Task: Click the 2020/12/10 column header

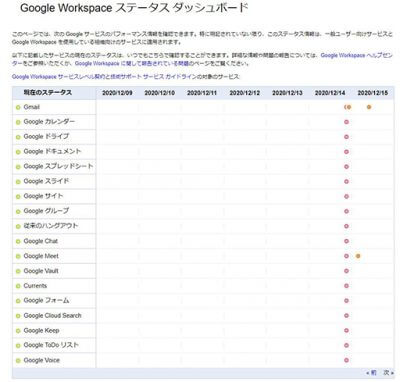Action: (159, 93)
